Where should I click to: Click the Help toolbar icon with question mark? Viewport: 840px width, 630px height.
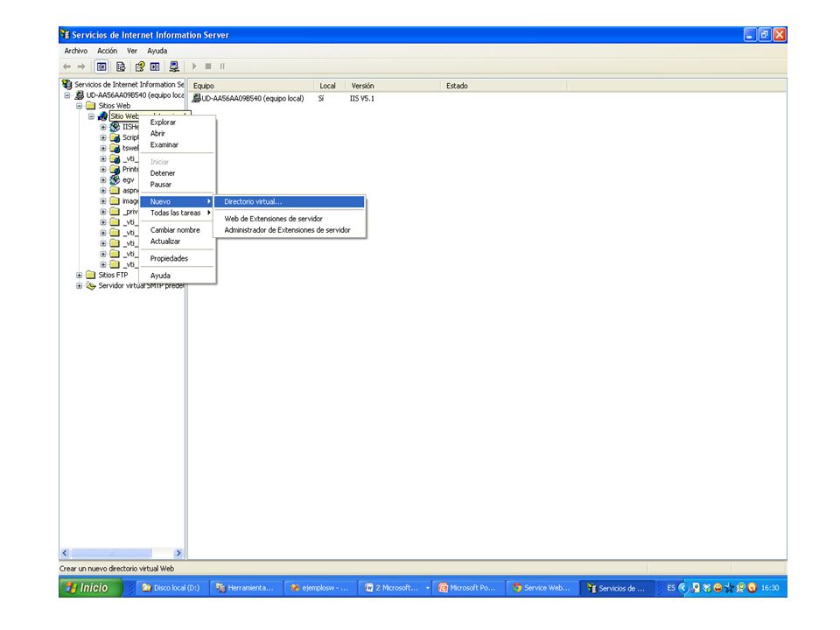(140, 66)
